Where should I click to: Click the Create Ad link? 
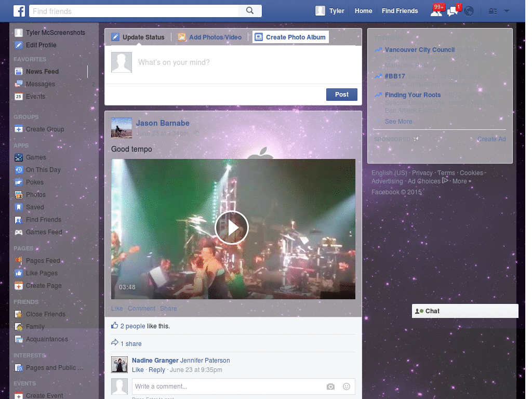tap(491, 139)
